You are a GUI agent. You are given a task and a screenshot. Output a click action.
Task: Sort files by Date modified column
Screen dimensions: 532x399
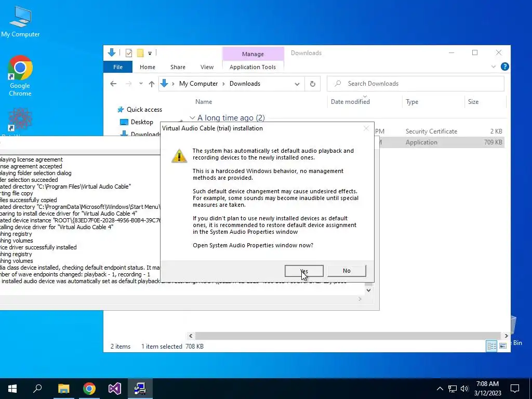click(x=350, y=102)
